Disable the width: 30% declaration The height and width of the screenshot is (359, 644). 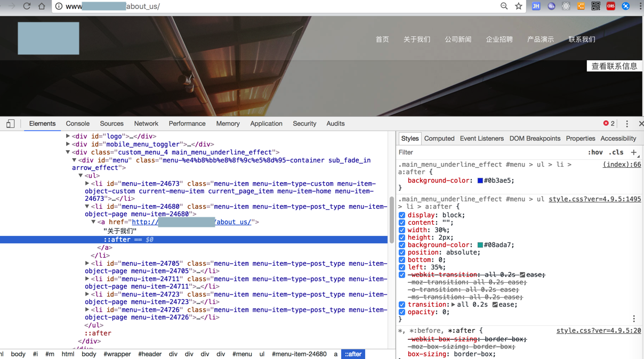[402, 230]
